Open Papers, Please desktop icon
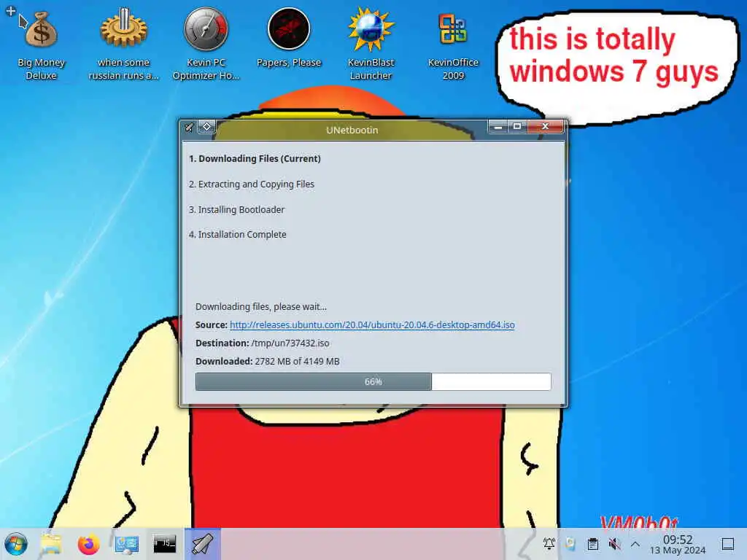This screenshot has width=747, height=560. click(289, 39)
